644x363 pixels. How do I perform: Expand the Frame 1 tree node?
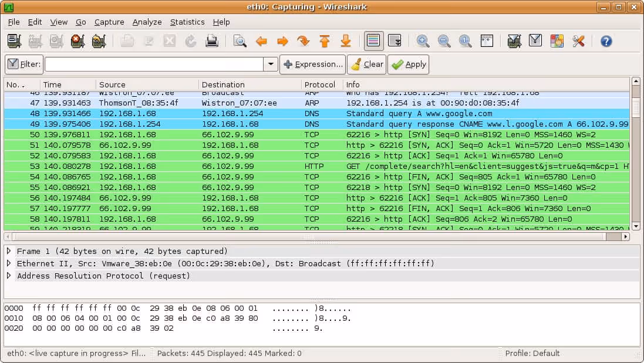click(x=9, y=251)
